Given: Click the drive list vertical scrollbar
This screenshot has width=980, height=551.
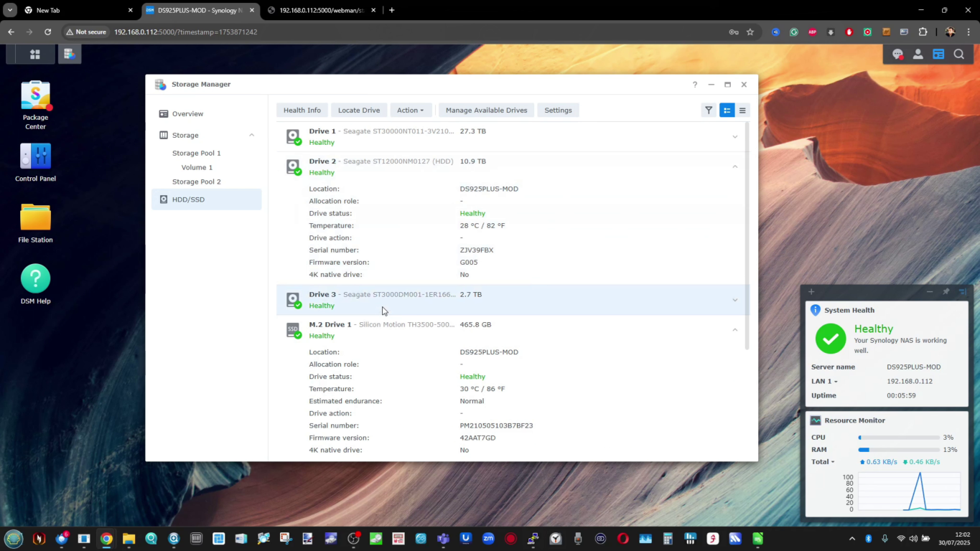Looking at the screenshot, I should pos(747,235).
